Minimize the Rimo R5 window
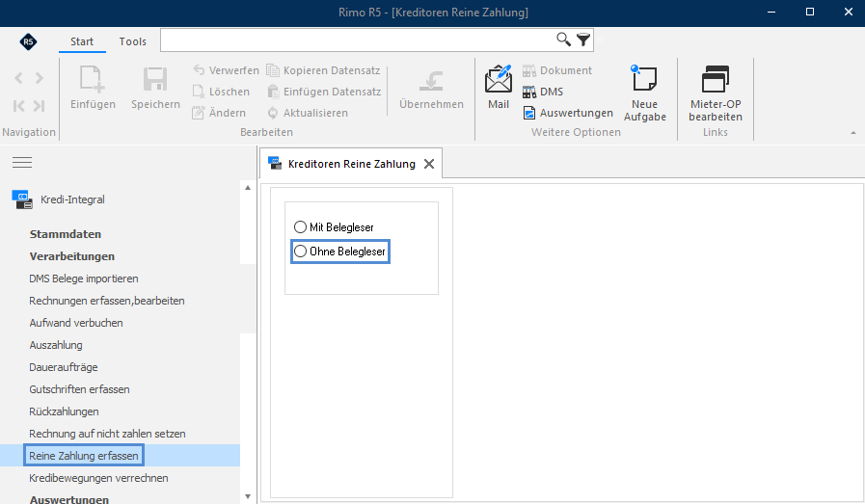 click(771, 13)
